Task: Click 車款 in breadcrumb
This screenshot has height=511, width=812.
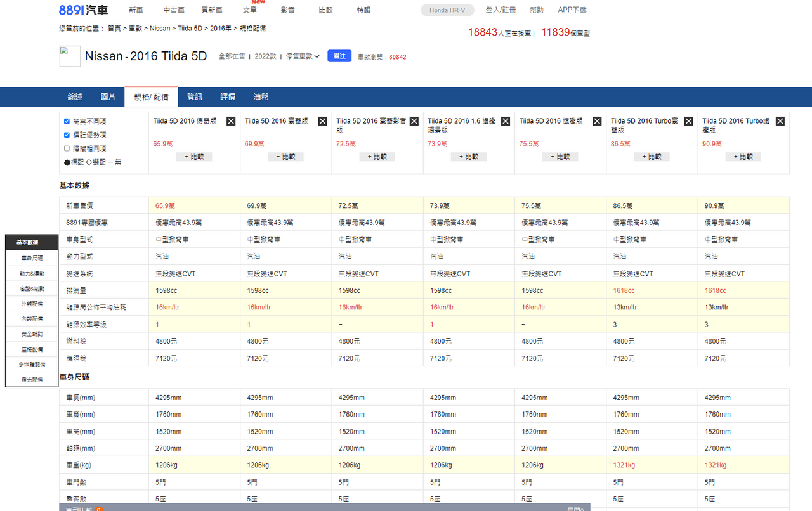Action: [135, 29]
